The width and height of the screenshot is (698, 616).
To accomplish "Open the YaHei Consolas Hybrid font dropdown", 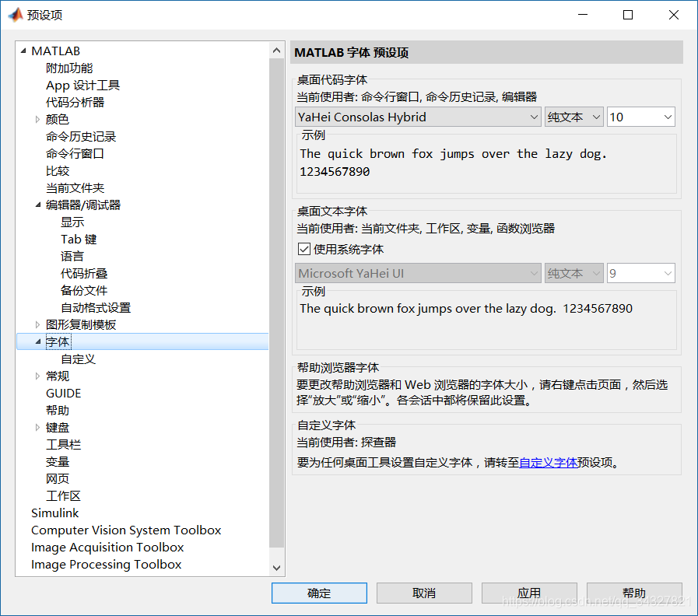I will coord(418,117).
